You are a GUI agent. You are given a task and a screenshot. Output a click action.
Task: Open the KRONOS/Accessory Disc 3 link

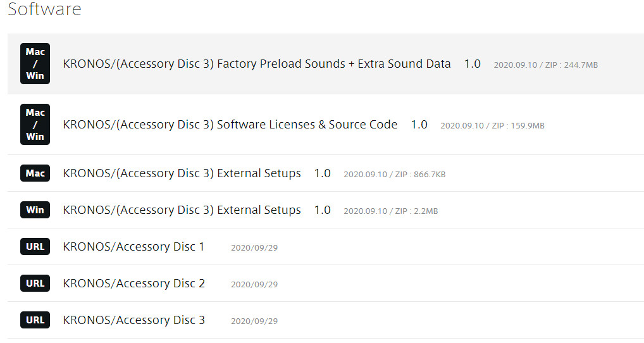click(x=134, y=320)
